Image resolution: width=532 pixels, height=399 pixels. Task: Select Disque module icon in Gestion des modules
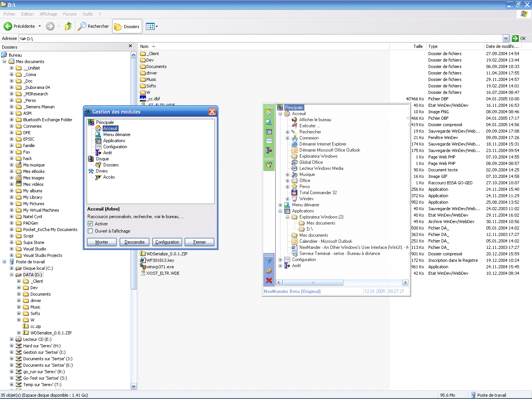pyautogui.click(x=91, y=159)
